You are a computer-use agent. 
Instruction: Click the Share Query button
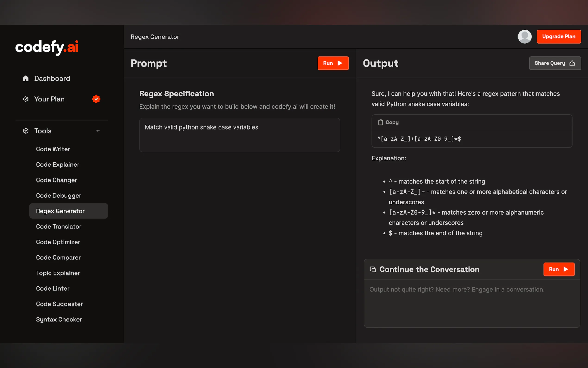coord(555,63)
